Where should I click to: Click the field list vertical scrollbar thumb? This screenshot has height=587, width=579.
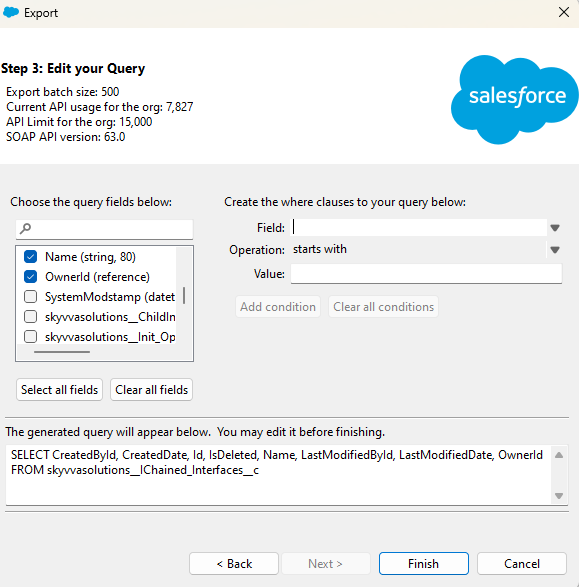184,295
